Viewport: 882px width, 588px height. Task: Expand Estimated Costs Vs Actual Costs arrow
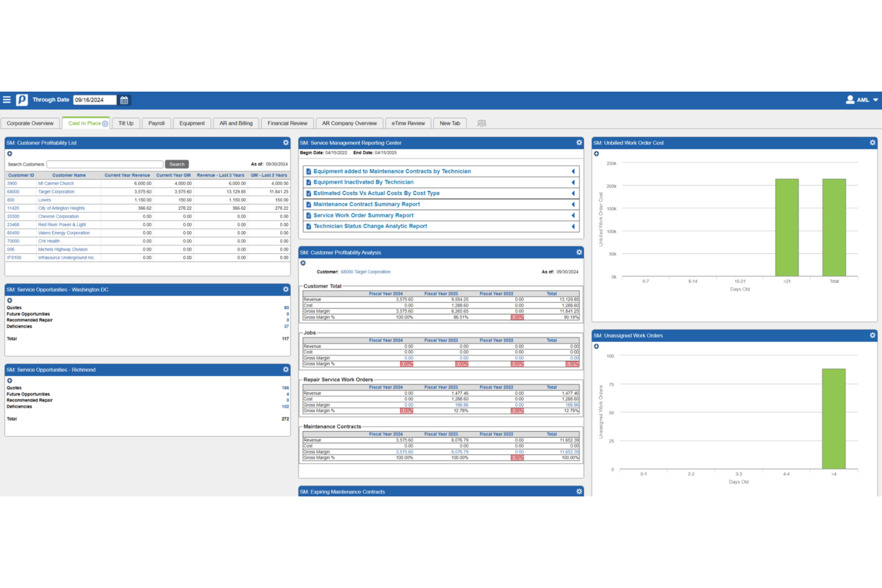tap(573, 194)
